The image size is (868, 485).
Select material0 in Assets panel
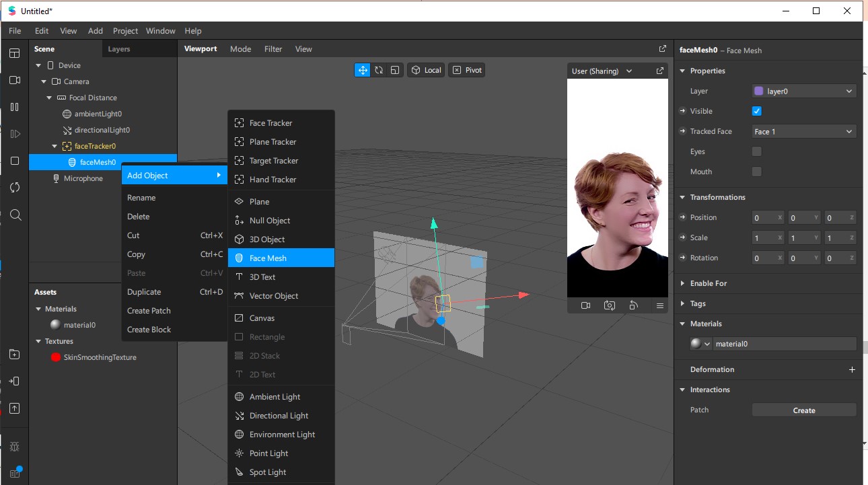(x=79, y=325)
